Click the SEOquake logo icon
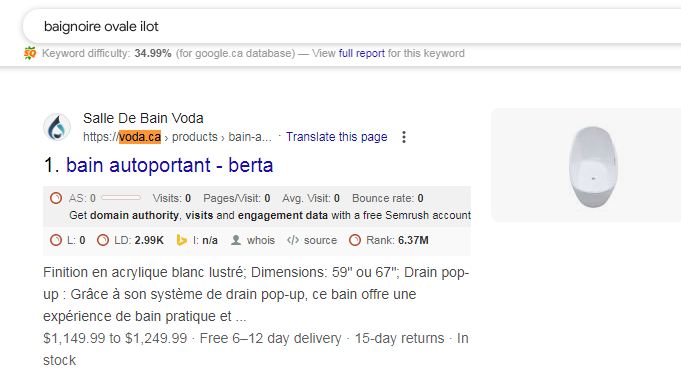The height and width of the screenshot is (372, 681). 30,53
